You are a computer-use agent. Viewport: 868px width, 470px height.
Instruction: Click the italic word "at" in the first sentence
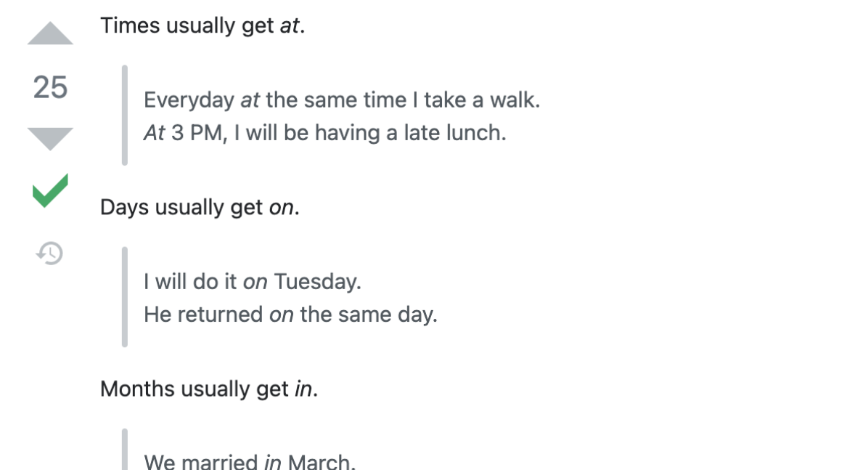289,26
